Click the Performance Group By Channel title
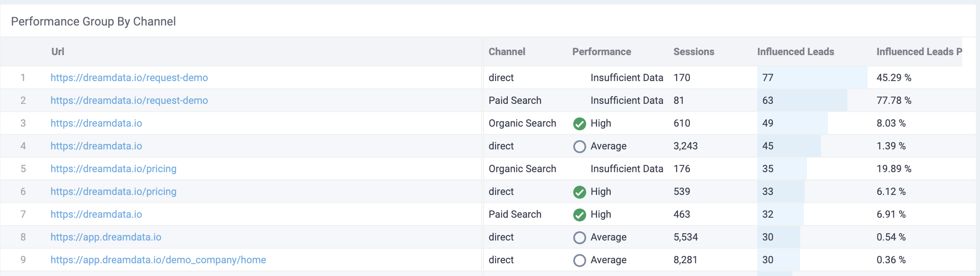The image size is (980, 276). point(93,21)
